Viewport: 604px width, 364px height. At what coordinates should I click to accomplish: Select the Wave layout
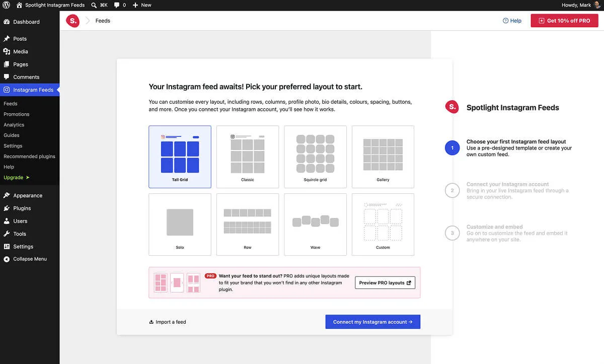[x=315, y=225]
